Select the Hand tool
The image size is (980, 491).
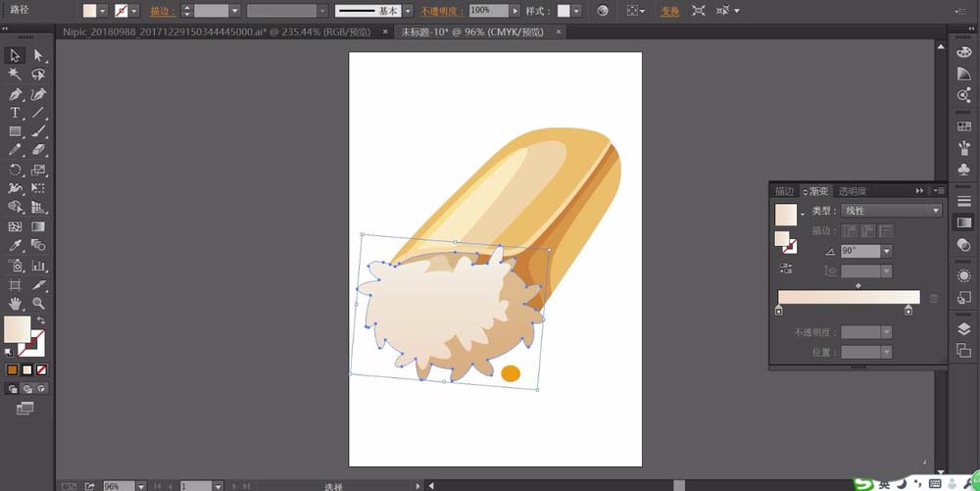tap(15, 304)
